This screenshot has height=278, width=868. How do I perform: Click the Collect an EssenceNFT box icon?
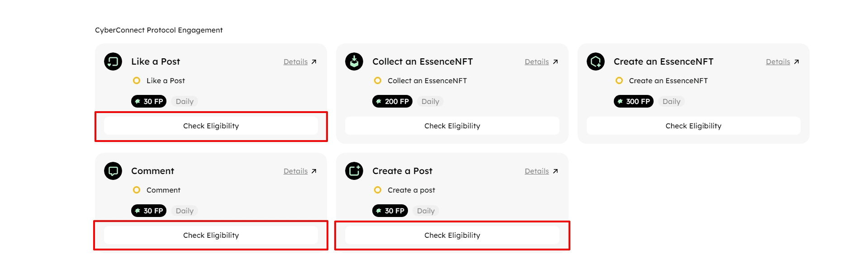(x=354, y=61)
